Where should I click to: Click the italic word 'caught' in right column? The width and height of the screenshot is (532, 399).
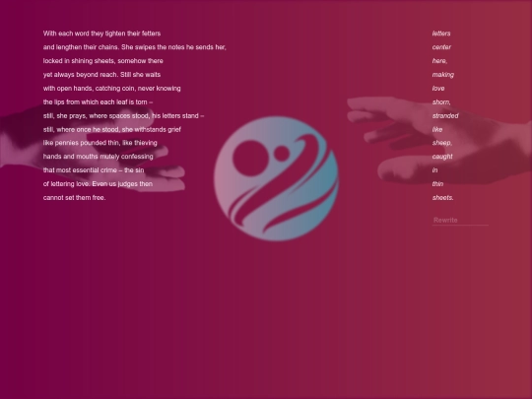click(x=442, y=157)
